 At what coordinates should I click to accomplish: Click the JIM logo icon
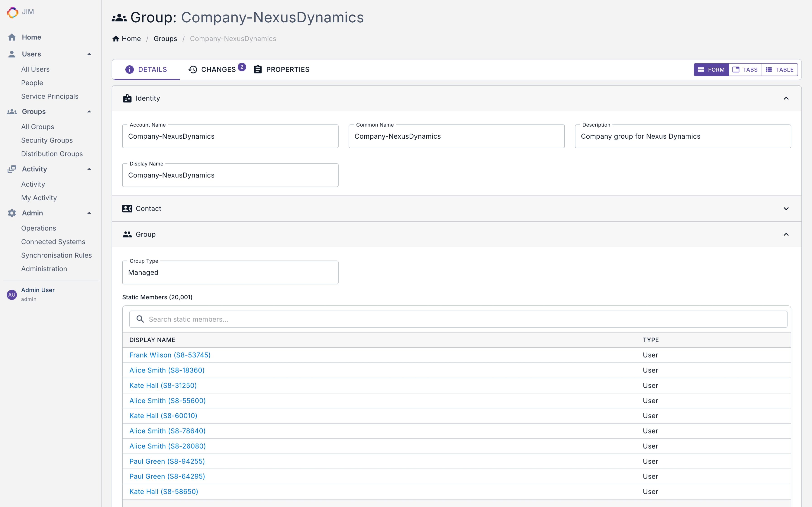[x=12, y=12]
